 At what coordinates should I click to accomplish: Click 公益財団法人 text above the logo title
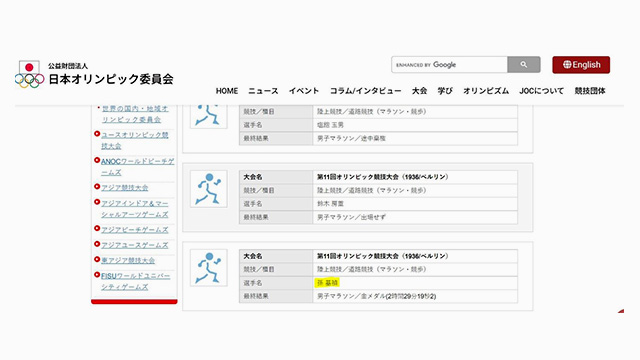[68, 66]
